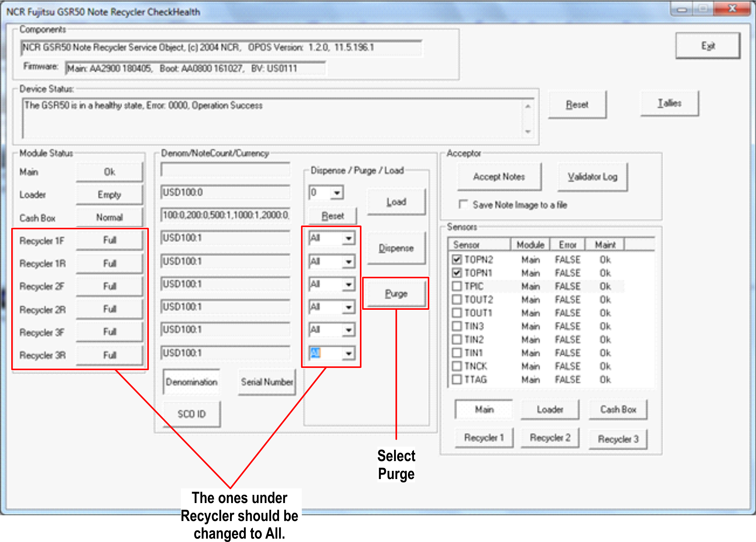
Task: Open the Recycler 2R amount dropdown
Action: click(349, 307)
